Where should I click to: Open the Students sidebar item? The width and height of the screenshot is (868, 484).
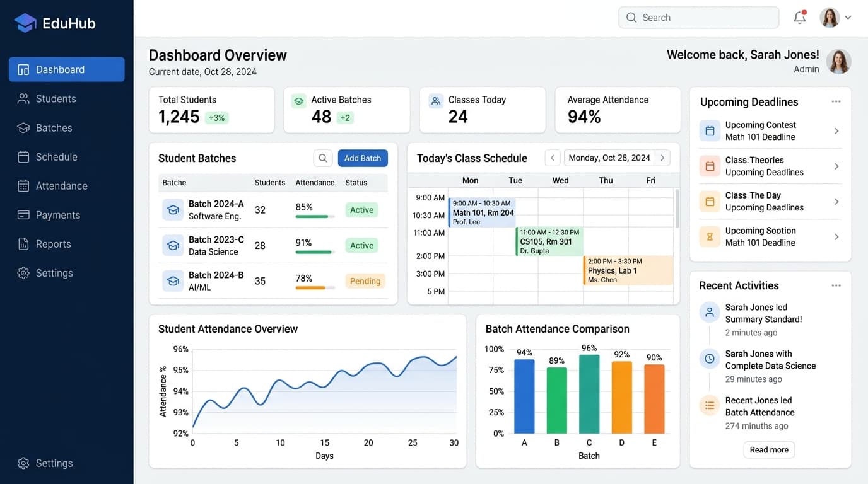coord(66,99)
